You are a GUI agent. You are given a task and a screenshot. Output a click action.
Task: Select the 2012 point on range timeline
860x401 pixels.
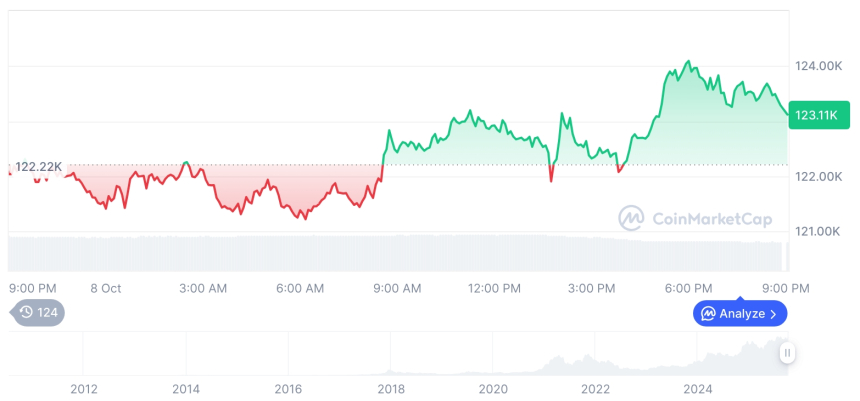coord(83,388)
